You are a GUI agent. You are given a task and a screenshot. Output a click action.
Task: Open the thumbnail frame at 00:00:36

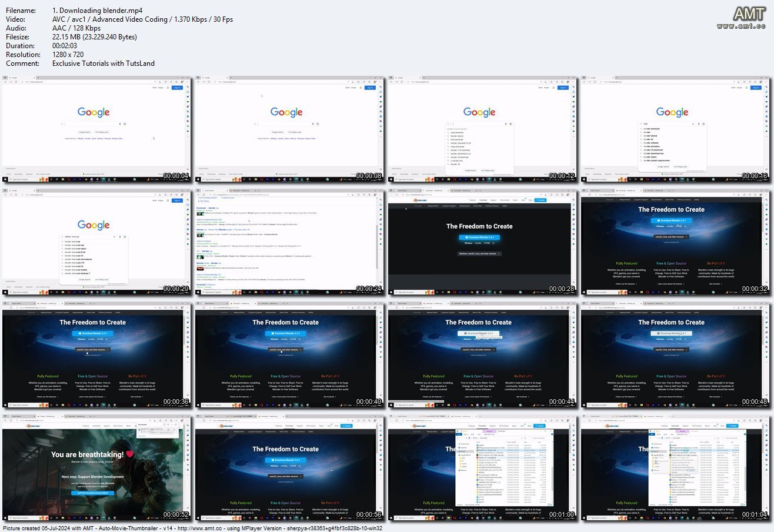tap(97, 355)
